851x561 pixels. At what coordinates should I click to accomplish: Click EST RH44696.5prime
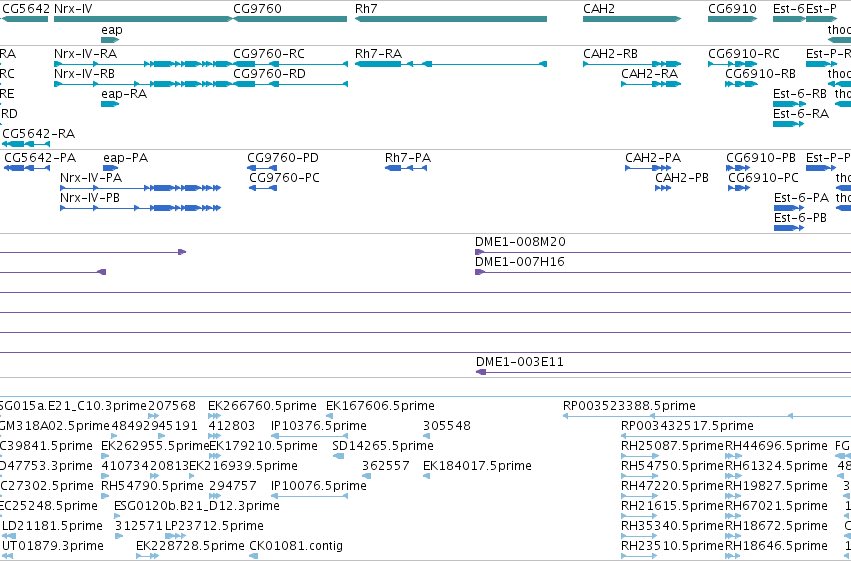click(x=733, y=456)
